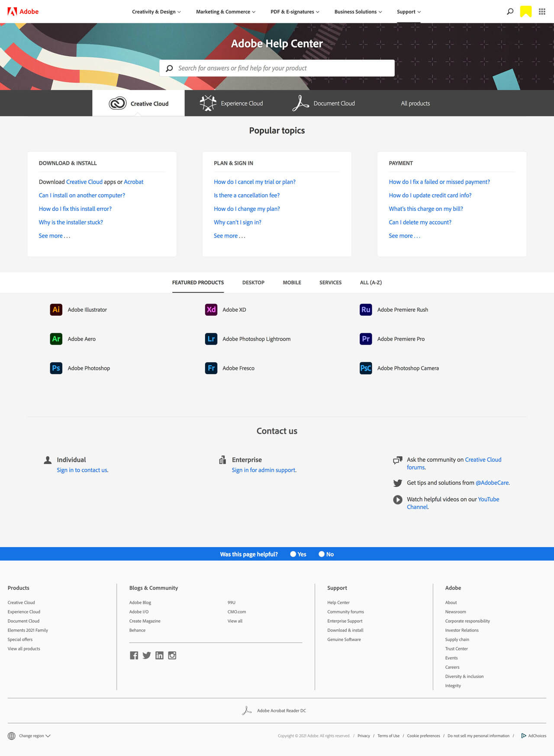This screenshot has width=554, height=756.
Task: Open the header search magnifier icon
Action: [x=510, y=12]
